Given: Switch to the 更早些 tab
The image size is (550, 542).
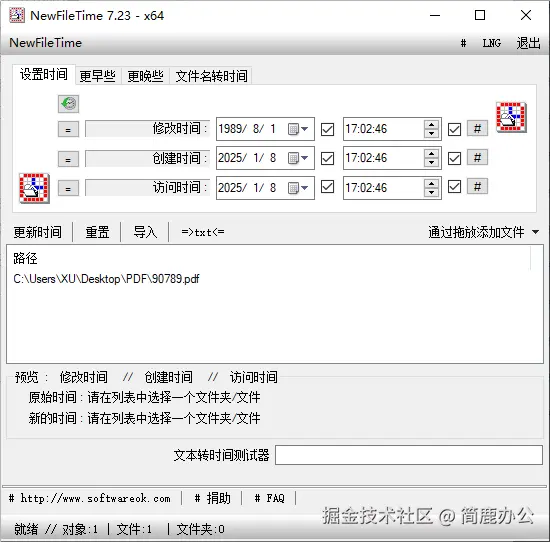Looking at the screenshot, I should pos(98,76).
